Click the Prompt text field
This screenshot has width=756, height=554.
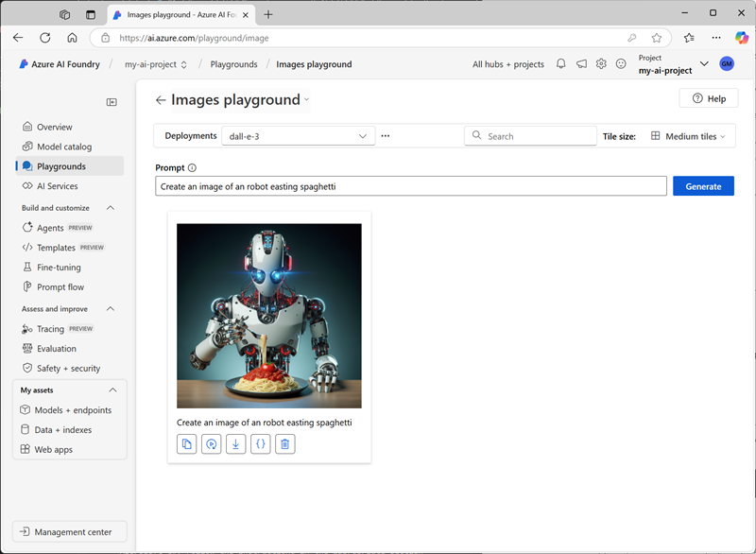click(411, 186)
